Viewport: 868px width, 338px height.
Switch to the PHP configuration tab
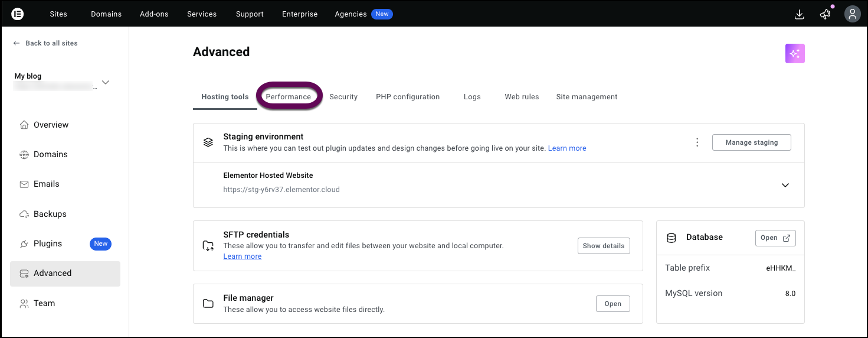(408, 97)
